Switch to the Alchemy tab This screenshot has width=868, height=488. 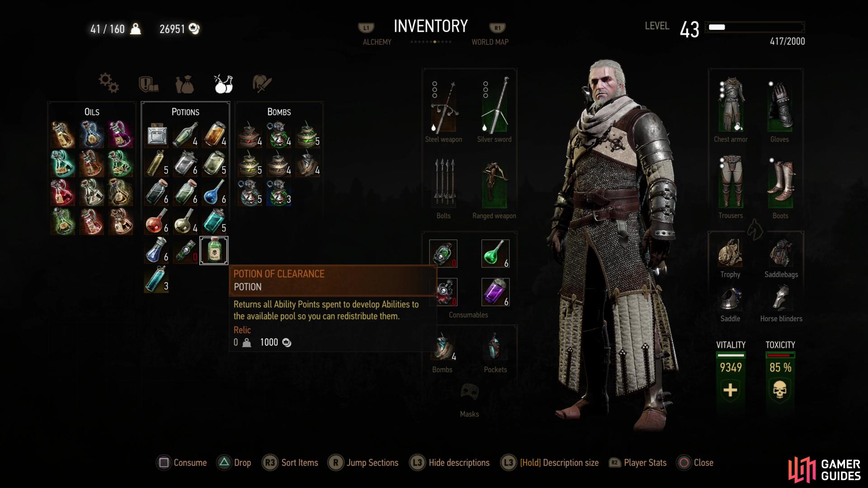coord(377,42)
